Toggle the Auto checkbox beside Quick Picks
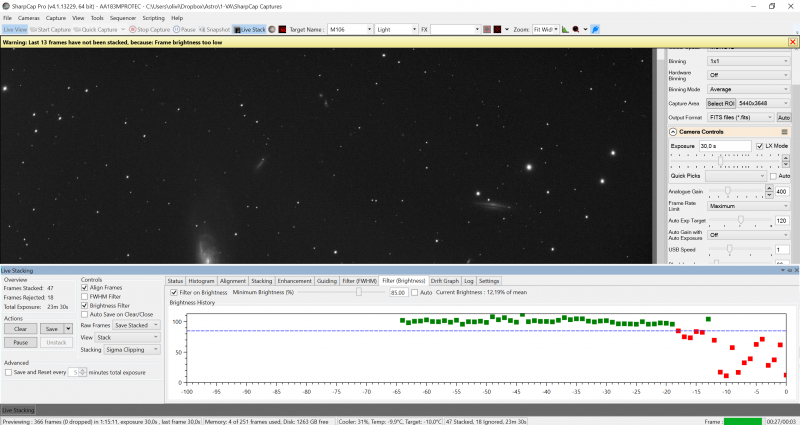Screen dimensions: 800x425 [x=773, y=176]
